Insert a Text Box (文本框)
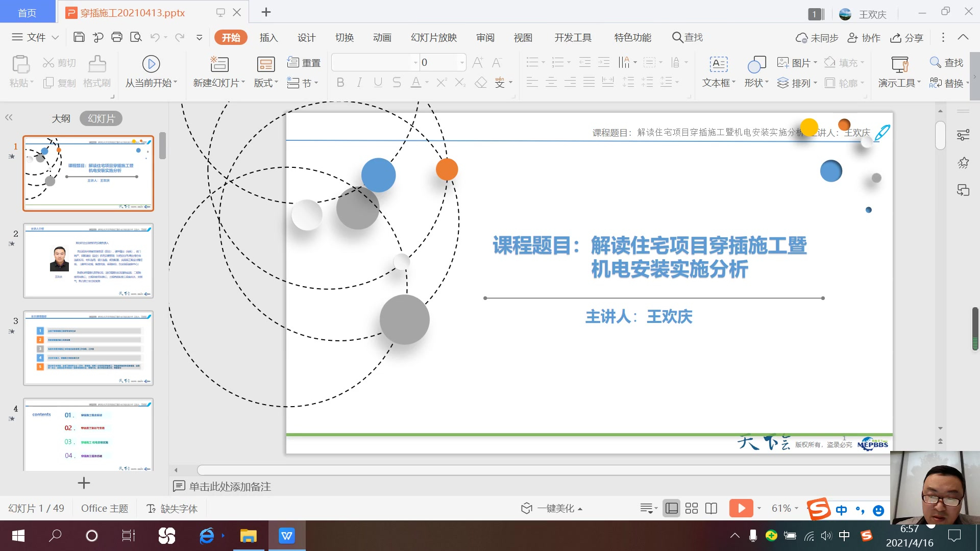The height and width of the screenshot is (551, 980). coord(718,64)
